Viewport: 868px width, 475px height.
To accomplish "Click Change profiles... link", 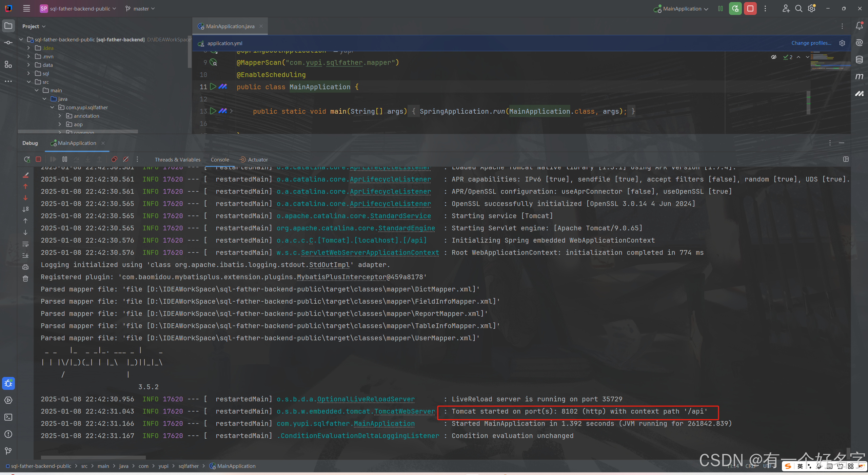I will 811,43.
